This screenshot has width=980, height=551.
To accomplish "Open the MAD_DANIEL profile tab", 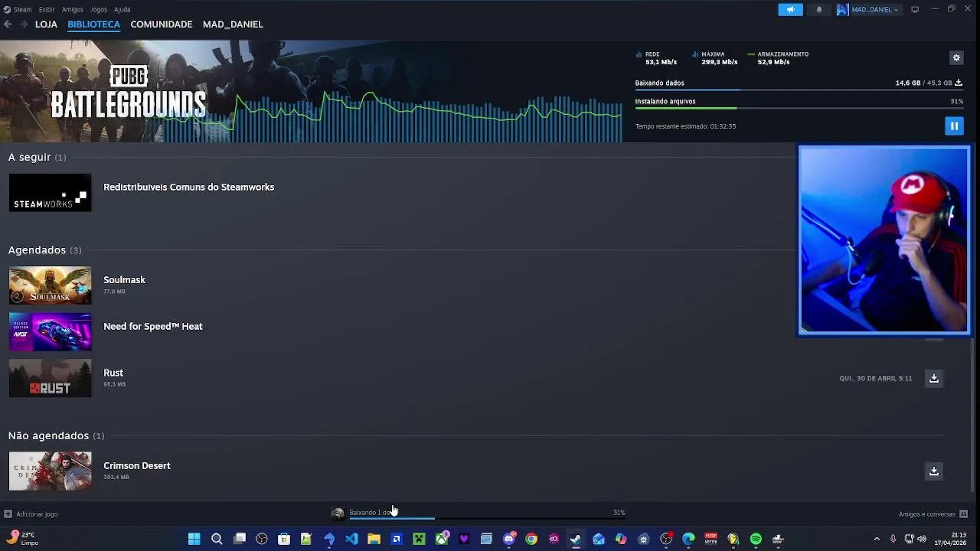I will tap(233, 24).
